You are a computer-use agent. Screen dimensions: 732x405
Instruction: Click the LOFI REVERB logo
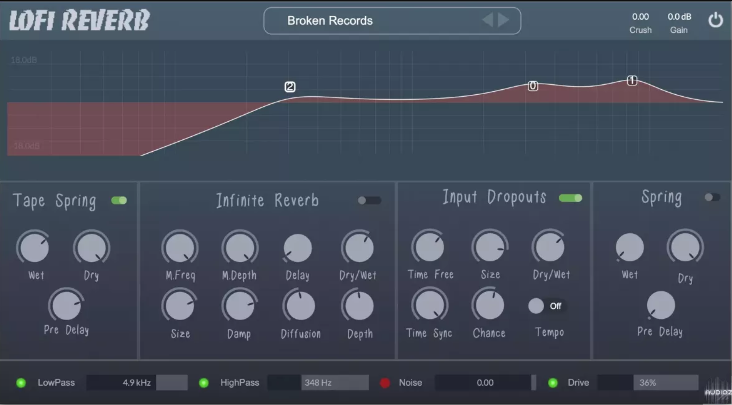coord(79,21)
